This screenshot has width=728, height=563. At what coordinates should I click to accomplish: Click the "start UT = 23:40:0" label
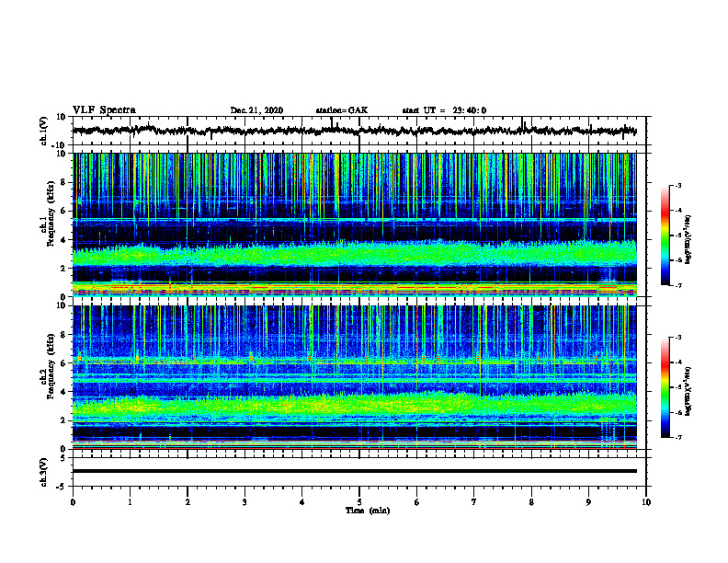point(444,110)
